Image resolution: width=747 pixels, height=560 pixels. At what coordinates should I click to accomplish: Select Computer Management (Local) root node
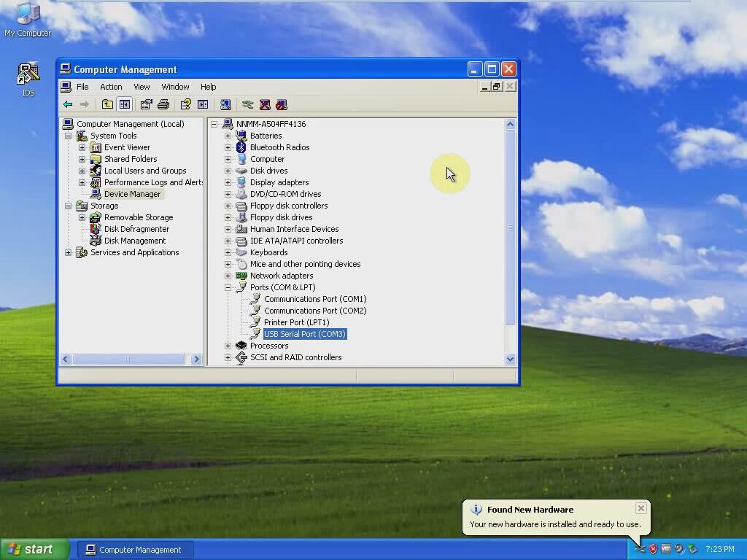click(130, 124)
